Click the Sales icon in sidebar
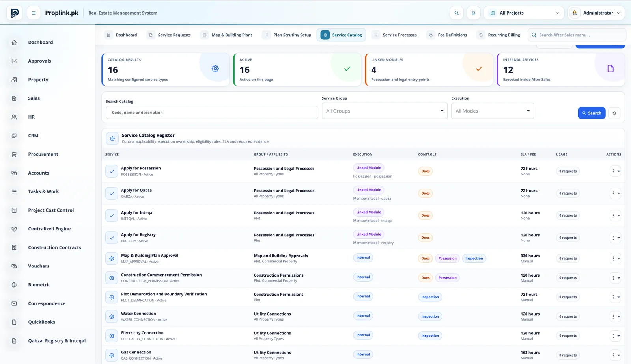Screen dimensions: 631x364 (x=14, y=98)
